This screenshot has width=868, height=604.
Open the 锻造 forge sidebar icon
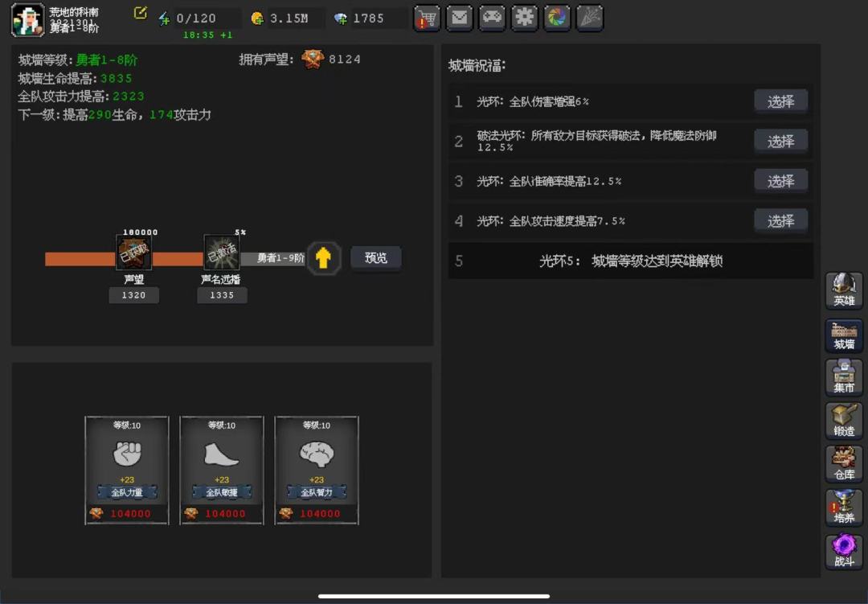[844, 421]
